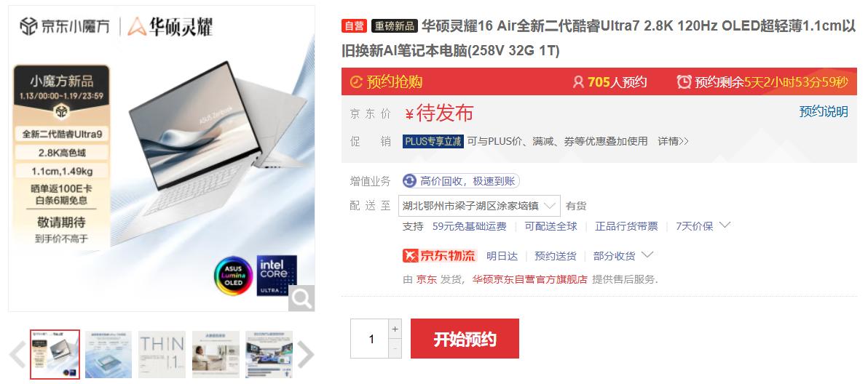The height and width of the screenshot is (384, 868).
Task: Show previous thumbnails with left arrow
Action: click(17, 354)
